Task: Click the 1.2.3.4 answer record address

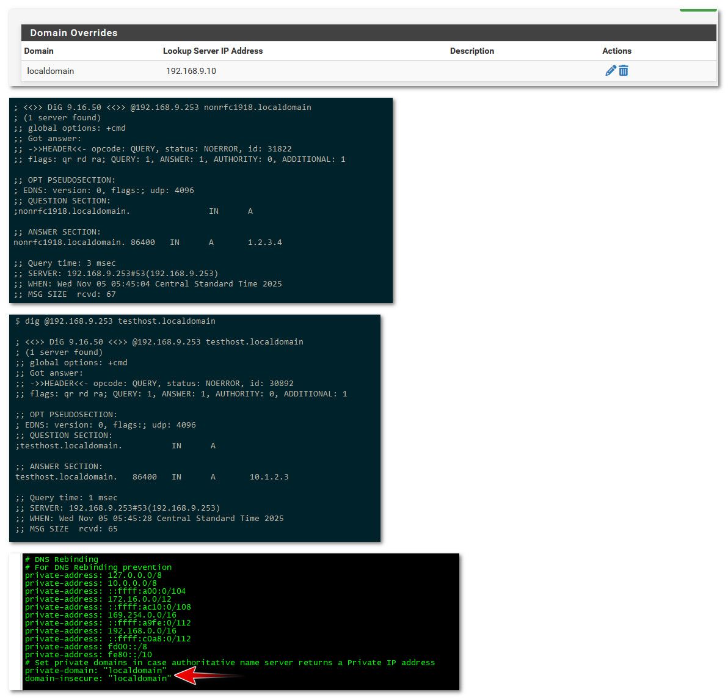Action: (264, 242)
